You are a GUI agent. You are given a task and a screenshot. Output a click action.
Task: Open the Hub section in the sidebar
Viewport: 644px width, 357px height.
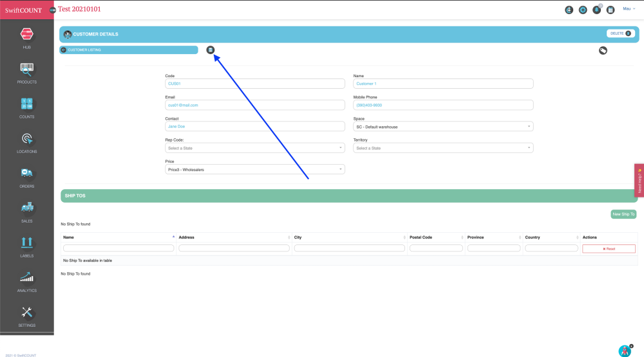[26, 38]
